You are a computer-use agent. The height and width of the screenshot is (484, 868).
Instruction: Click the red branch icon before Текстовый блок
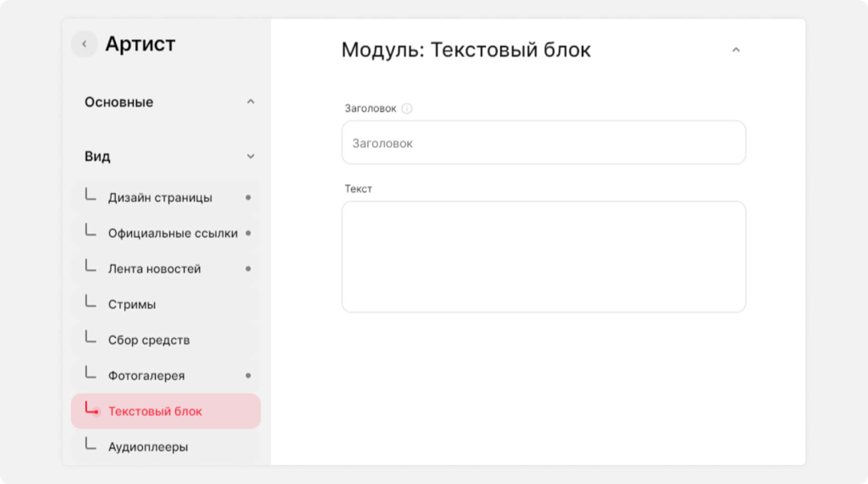click(91, 409)
